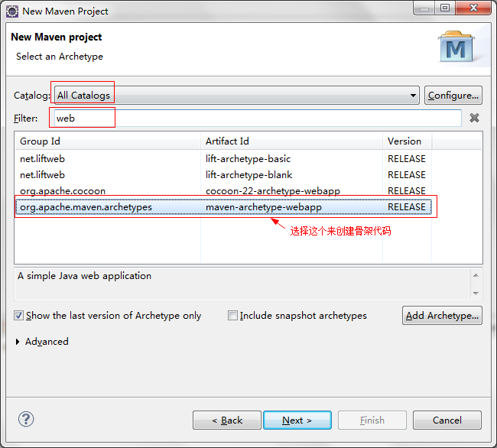497x448 pixels.
Task: Sort by Artifact Id column header
Action: click(291, 141)
